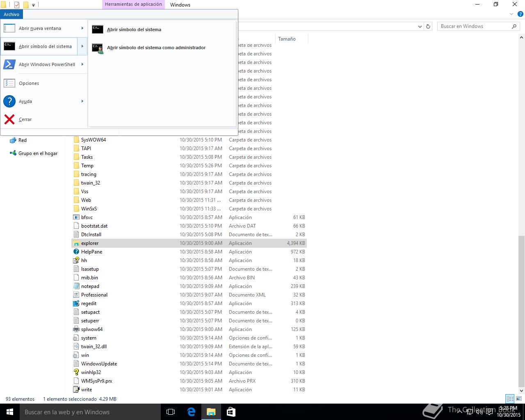Click the administrator command prompt icon
This screenshot has width=525, height=420.
coord(98,48)
